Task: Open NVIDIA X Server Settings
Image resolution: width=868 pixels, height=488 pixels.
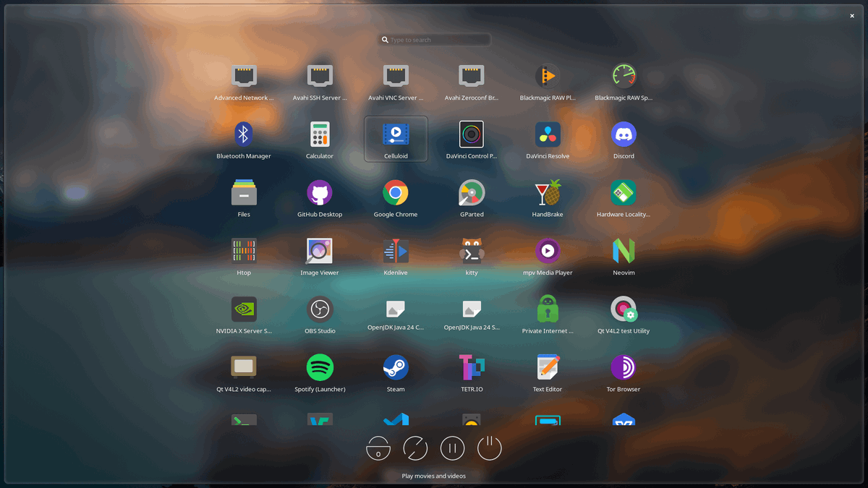Action: (x=244, y=315)
